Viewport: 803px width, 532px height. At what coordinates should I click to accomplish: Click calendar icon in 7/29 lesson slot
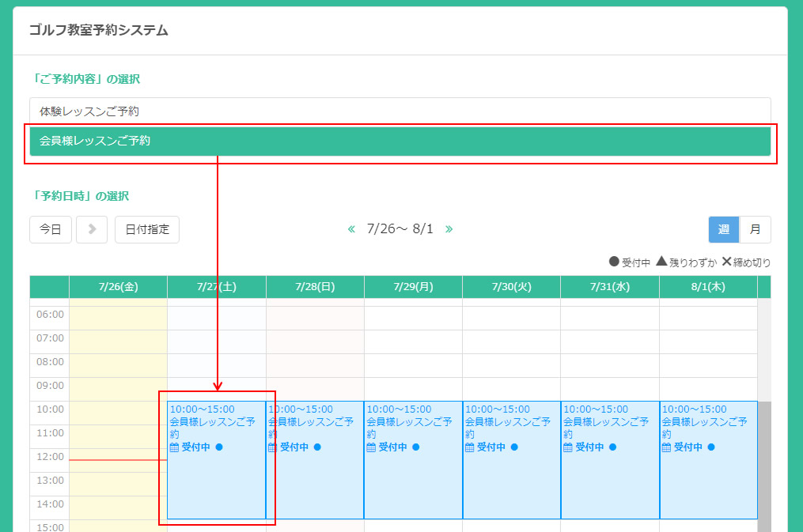pyautogui.click(x=371, y=447)
